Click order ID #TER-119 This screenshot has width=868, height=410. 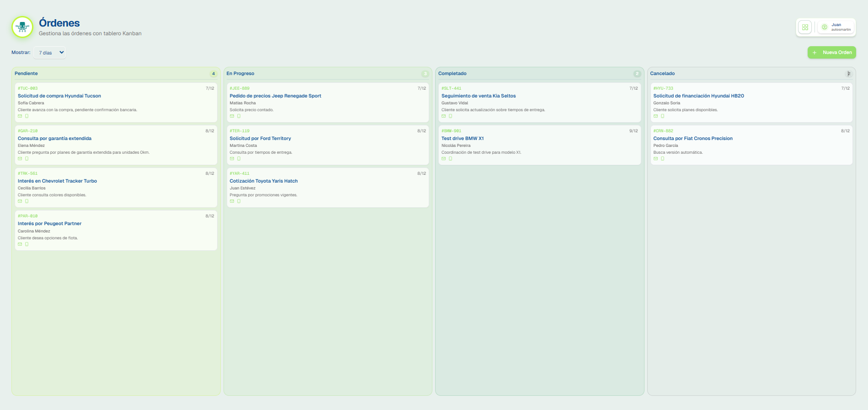click(x=240, y=131)
